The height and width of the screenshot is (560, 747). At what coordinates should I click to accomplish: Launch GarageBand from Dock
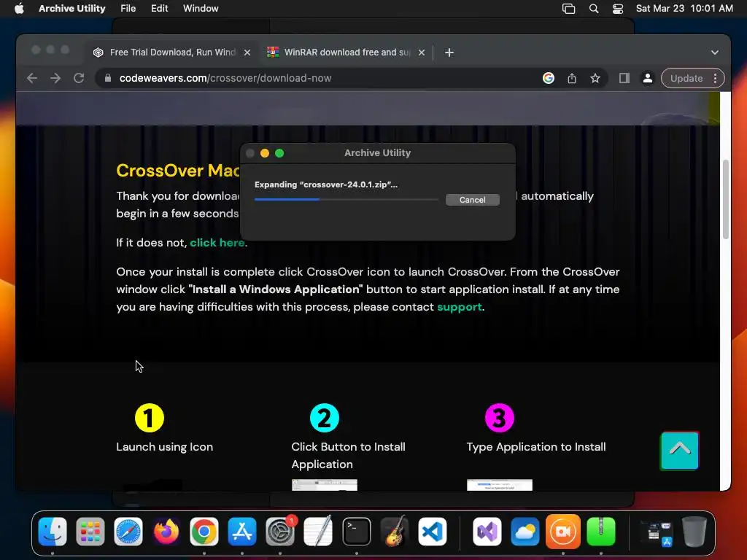tap(395, 532)
